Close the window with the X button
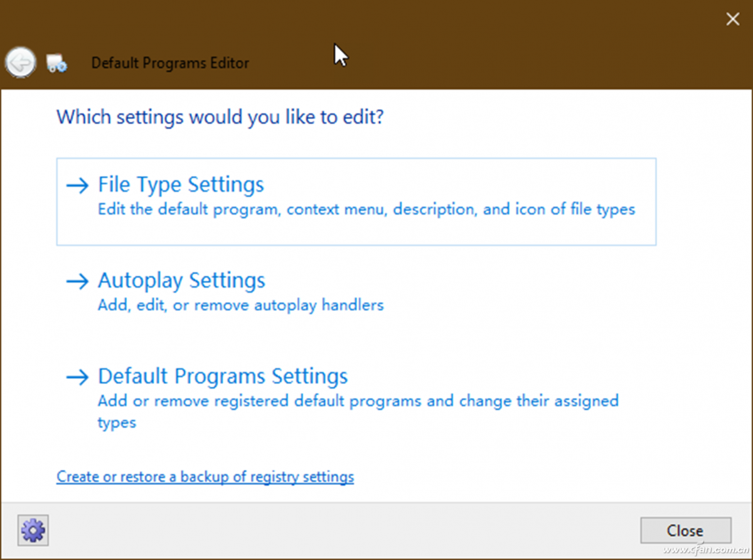Image resolution: width=753 pixels, height=560 pixels. [732, 19]
